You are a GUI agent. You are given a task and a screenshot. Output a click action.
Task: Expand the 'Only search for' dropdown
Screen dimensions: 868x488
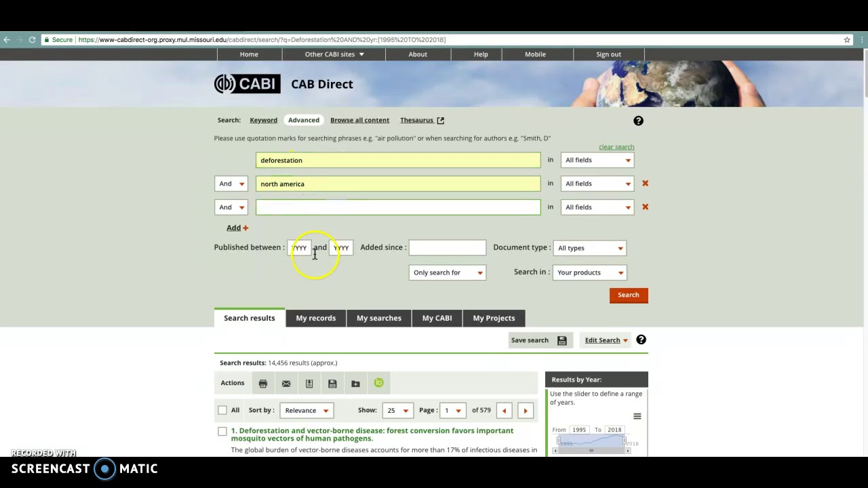tap(448, 272)
